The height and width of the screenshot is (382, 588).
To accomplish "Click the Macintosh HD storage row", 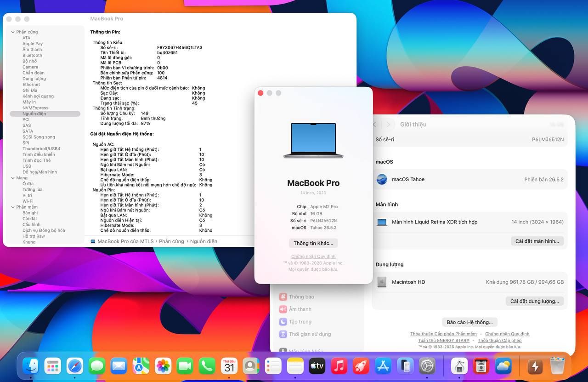I will tap(469, 282).
